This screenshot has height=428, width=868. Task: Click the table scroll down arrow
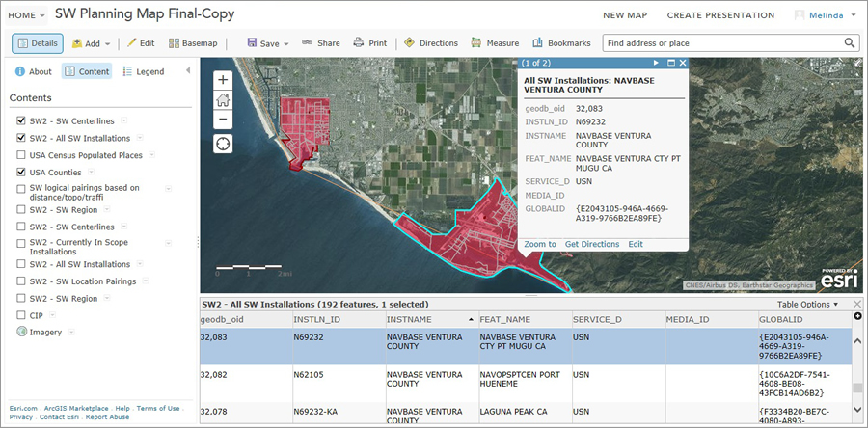coord(857,409)
